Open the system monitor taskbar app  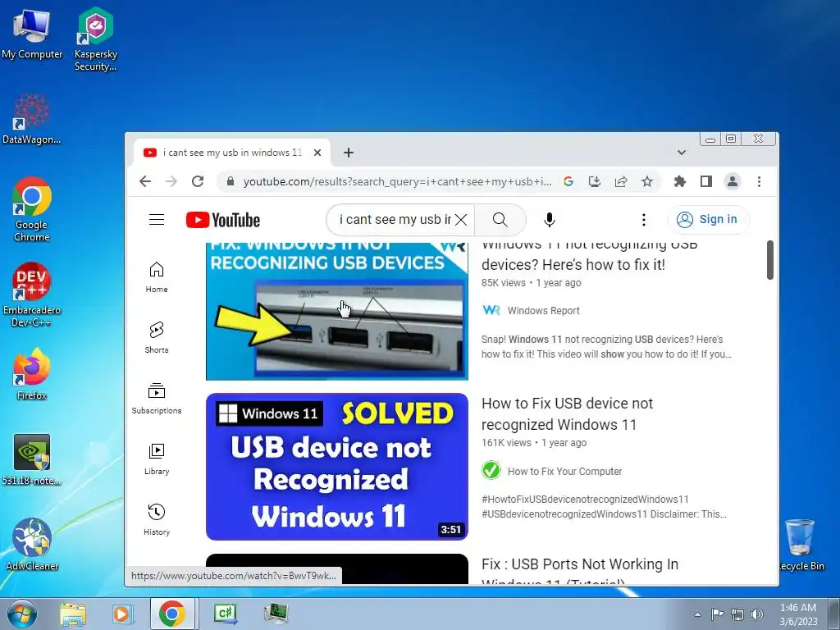(276, 614)
